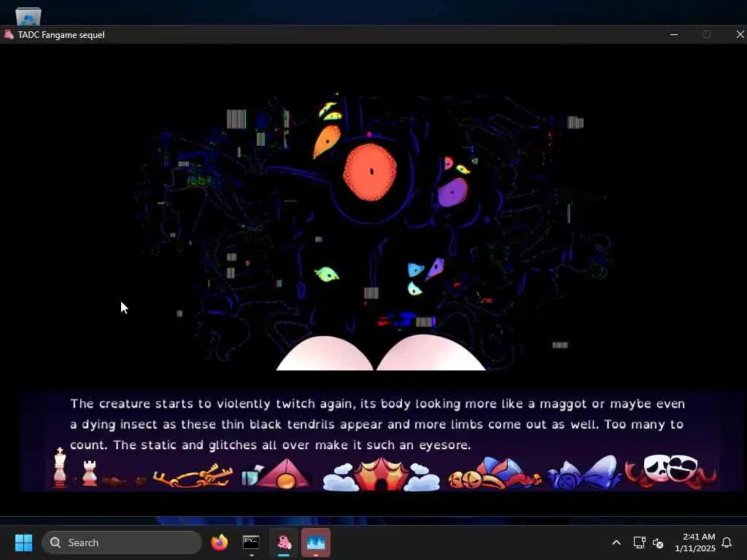The width and height of the screenshot is (747, 560).
Task: Click the taskbar Search box
Action: pyautogui.click(x=122, y=542)
